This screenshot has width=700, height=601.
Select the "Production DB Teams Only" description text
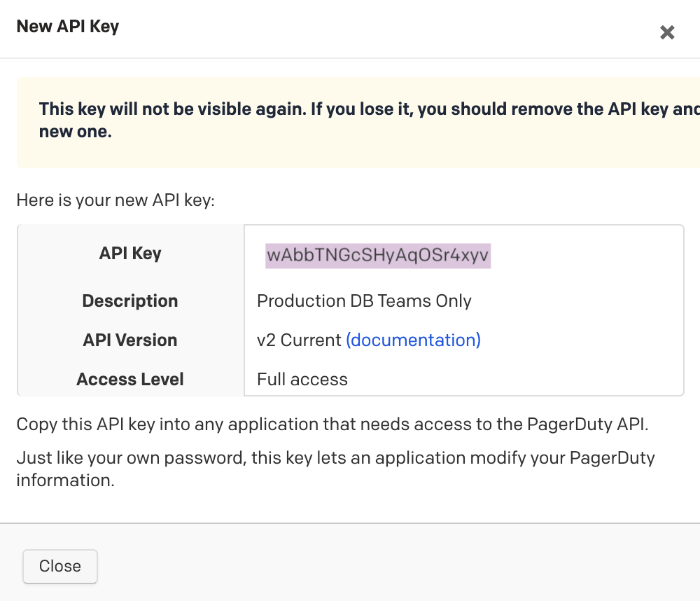(x=364, y=301)
